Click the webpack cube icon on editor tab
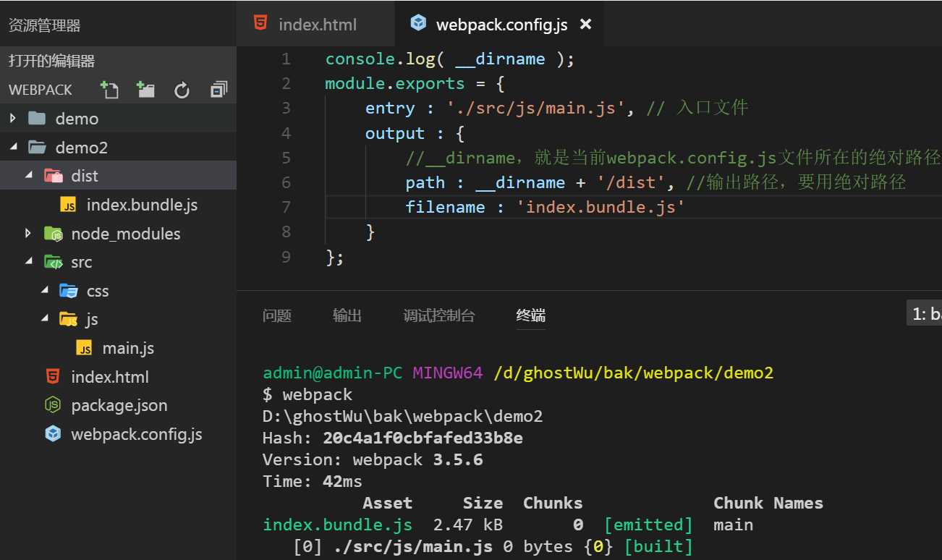This screenshot has height=560, width=942. (418, 23)
